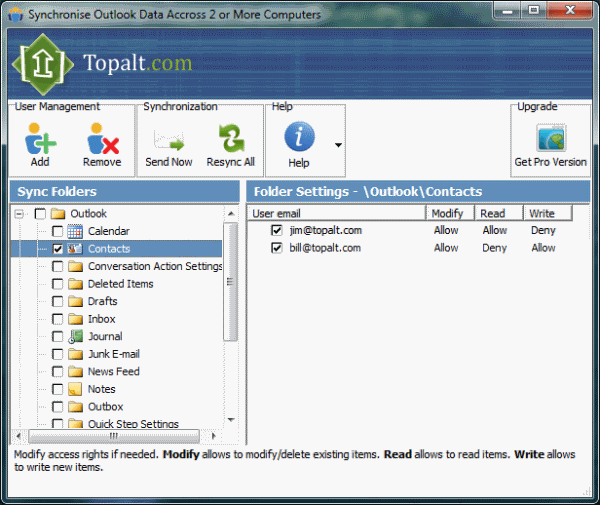Click the Write permission for bill@topalt.com
The image size is (600, 505).
543,248
